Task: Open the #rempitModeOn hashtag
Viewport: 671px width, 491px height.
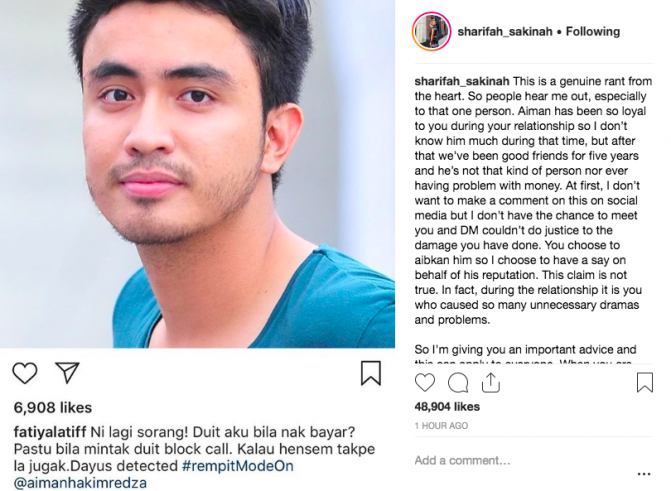Action: click(x=238, y=466)
